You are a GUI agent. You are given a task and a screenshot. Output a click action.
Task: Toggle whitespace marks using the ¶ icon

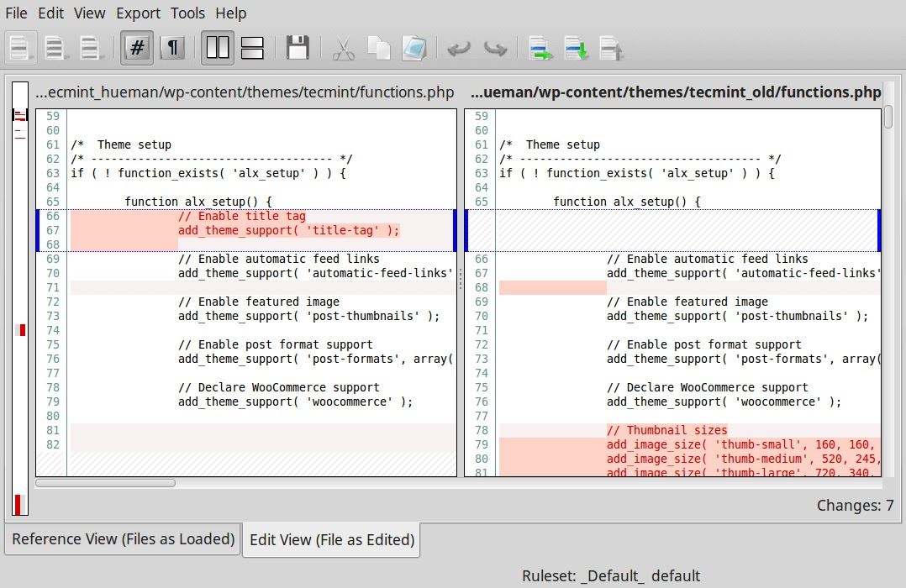click(172, 48)
